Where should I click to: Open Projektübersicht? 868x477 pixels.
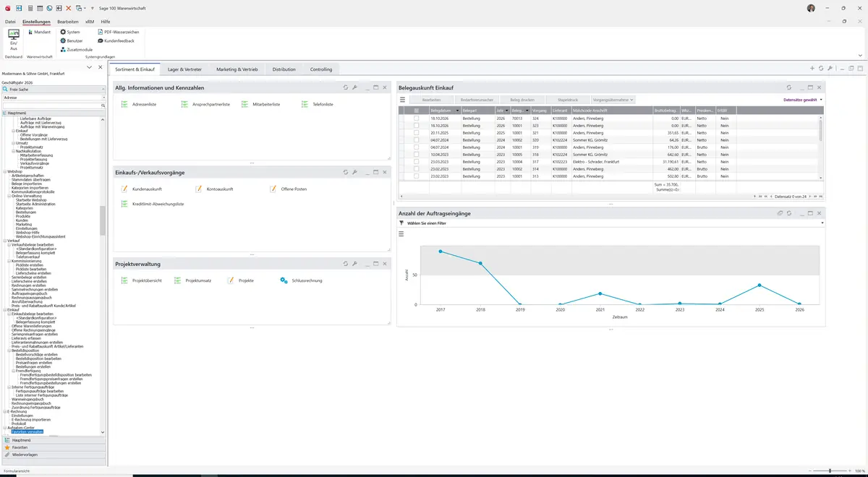141,280
